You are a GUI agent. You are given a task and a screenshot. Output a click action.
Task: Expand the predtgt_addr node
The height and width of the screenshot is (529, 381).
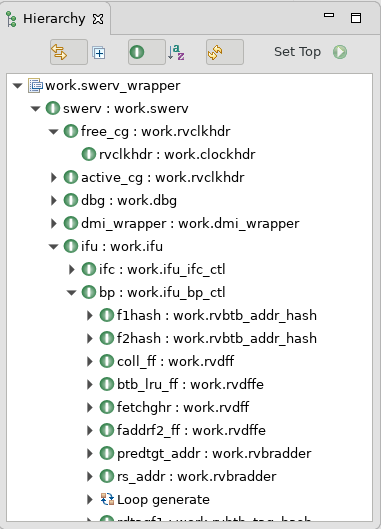[90, 453]
